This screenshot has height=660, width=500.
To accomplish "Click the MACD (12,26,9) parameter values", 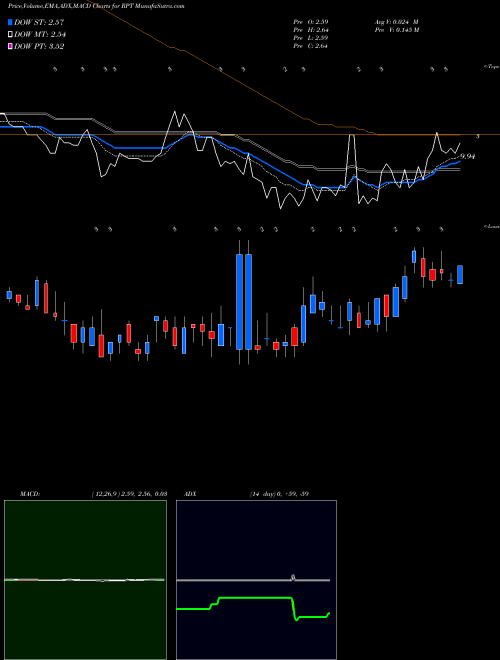I will coord(129,494).
